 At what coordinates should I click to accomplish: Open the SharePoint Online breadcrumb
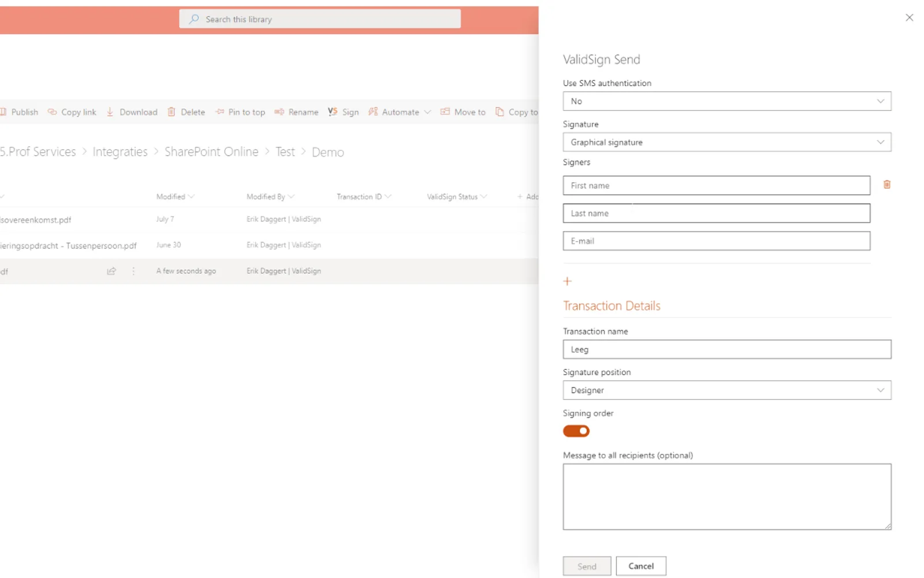211,152
